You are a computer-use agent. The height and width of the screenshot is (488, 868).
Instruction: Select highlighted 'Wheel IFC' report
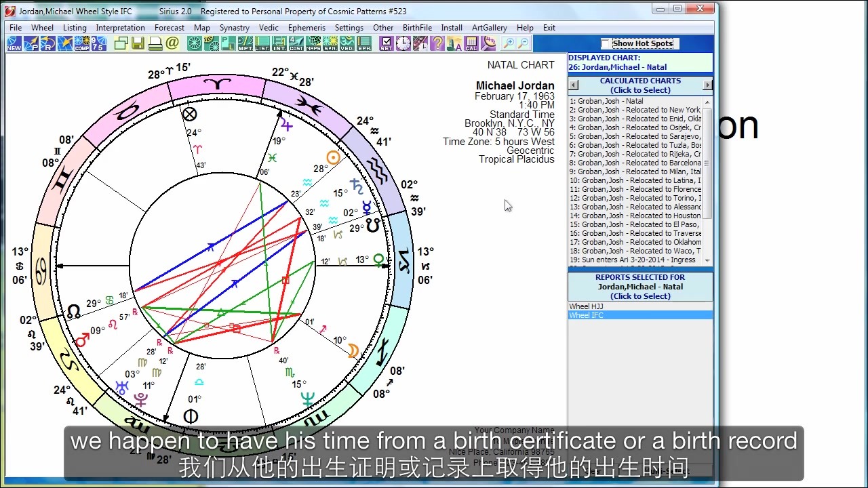coord(640,315)
